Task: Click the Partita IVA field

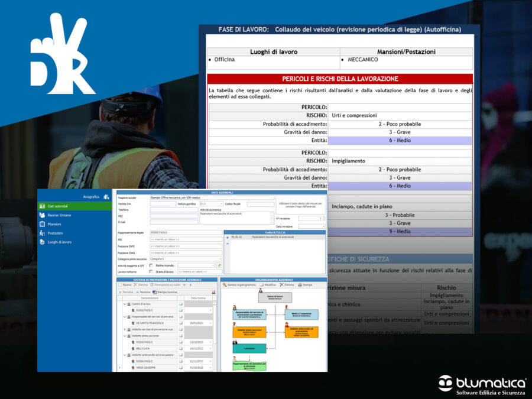Action: click(163, 204)
